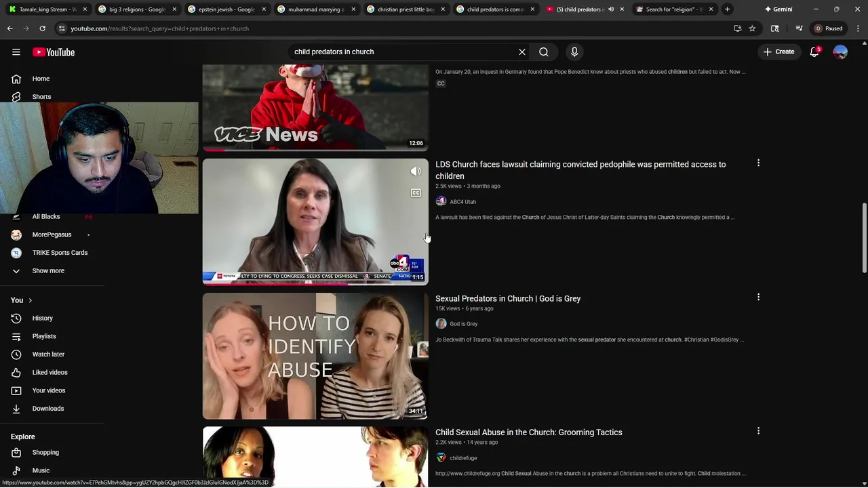Open the account avatar menu
This screenshot has width=868, height=488.
click(840, 52)
